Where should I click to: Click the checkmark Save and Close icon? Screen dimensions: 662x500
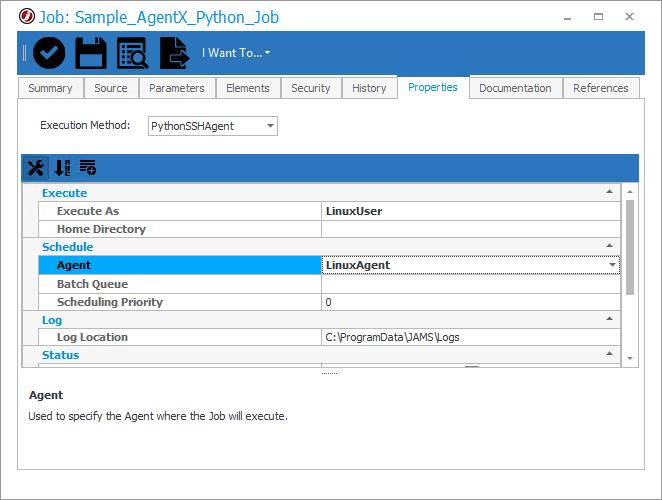tap(49, 53)
